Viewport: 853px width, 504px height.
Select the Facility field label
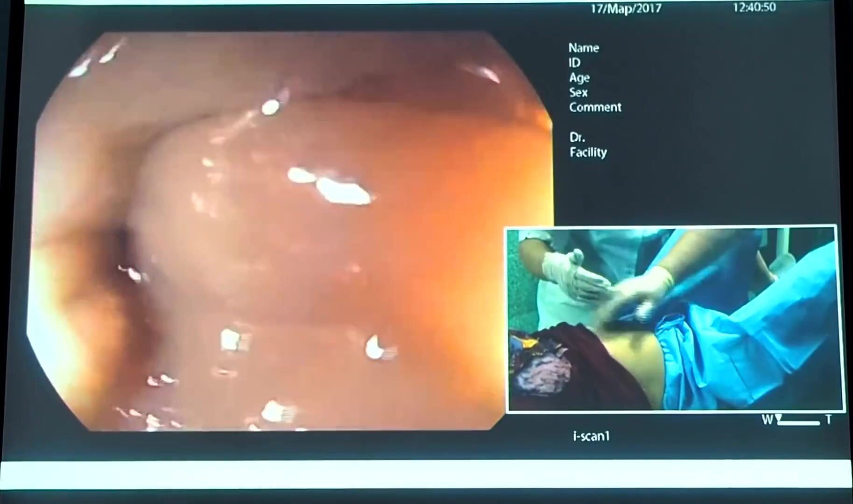[588, 152]
